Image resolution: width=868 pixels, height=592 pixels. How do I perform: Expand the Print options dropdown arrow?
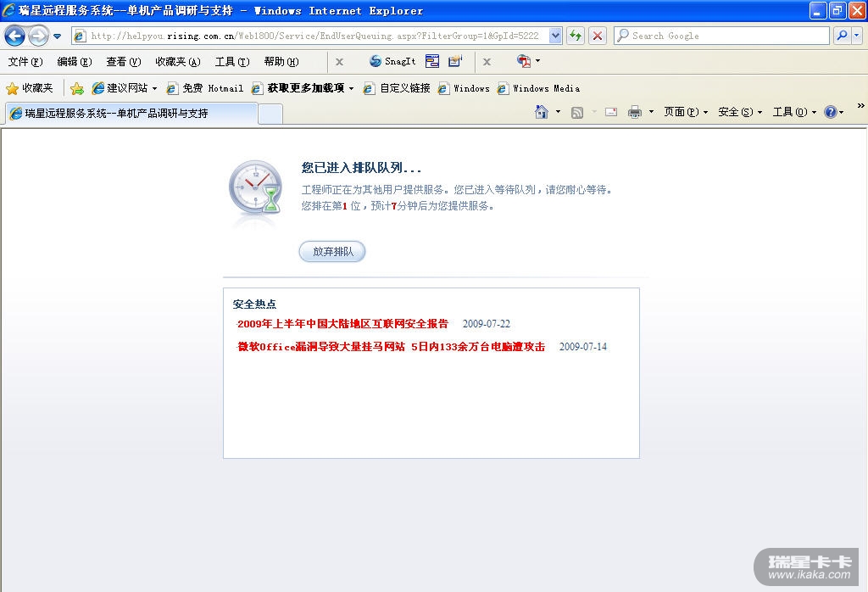651,112
